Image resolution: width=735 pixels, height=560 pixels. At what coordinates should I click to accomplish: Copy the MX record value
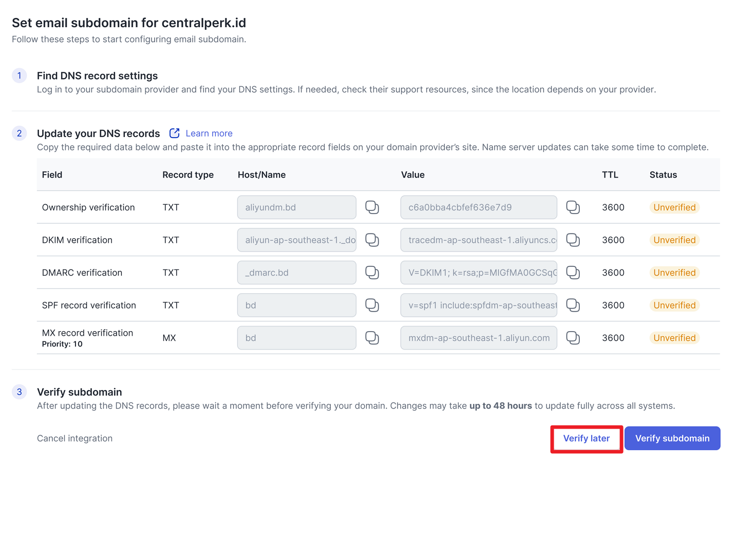coord(573,338)
